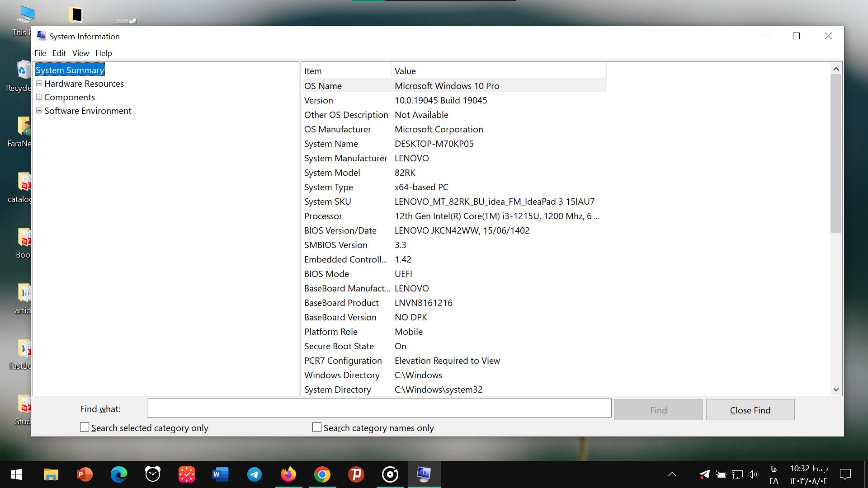
Task: Open PowerPoint from the taskbar
Action: [84, 474]
